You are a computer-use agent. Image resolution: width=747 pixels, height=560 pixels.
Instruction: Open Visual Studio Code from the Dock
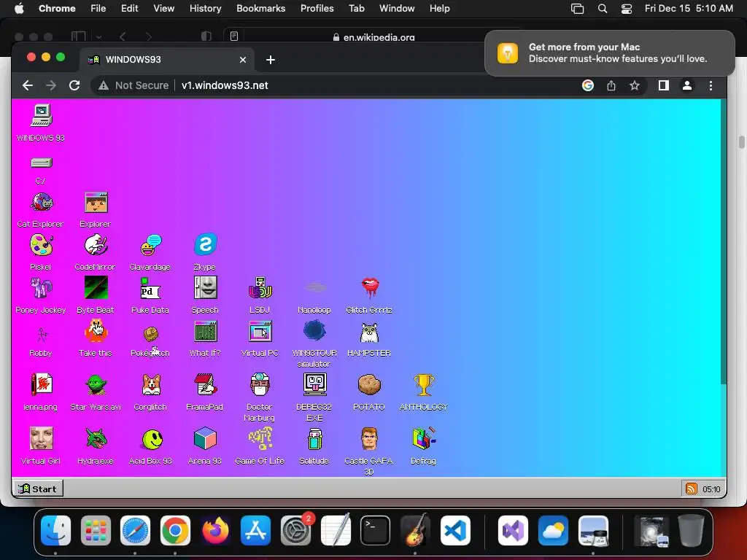(x=455, y=531)
